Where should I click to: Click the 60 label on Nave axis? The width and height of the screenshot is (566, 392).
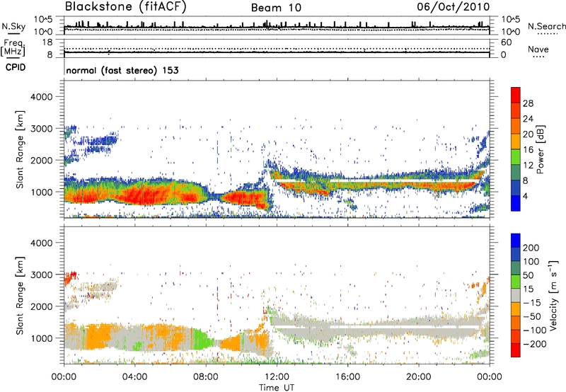pyautogui.click(x=506, y=42)
